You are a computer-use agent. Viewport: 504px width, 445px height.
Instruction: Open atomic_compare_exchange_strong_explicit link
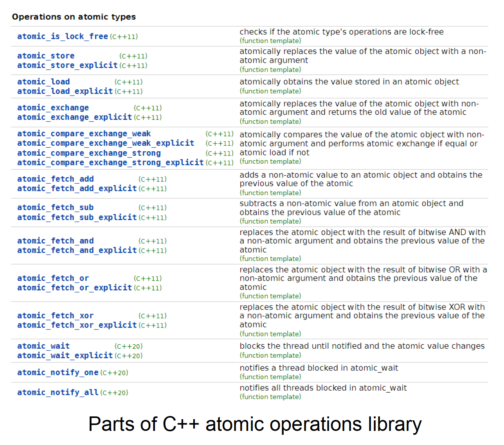110,163
